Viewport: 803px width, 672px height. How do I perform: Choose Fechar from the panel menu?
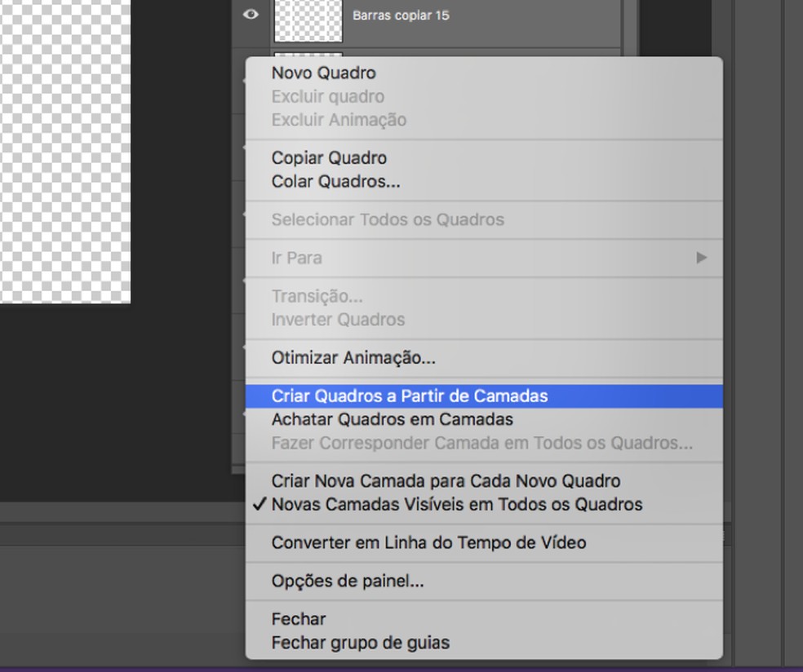click(x=484, y=619)
